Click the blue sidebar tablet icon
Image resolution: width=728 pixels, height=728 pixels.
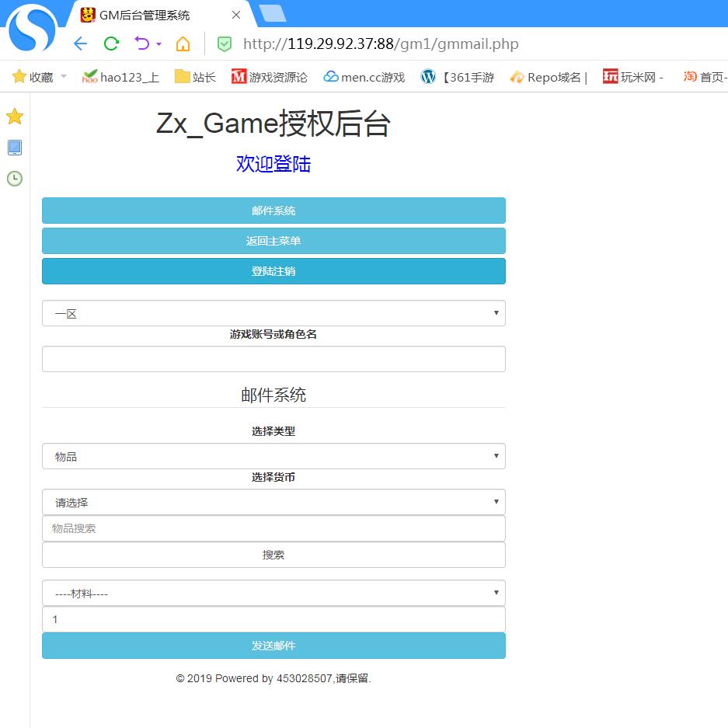click(15, 148)
